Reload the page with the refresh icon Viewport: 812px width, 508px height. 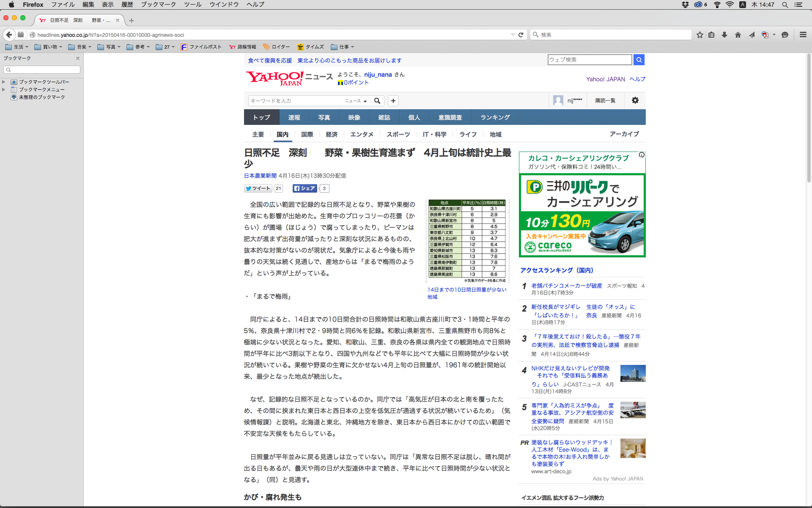pyautogui.click(x=521, y=35)
